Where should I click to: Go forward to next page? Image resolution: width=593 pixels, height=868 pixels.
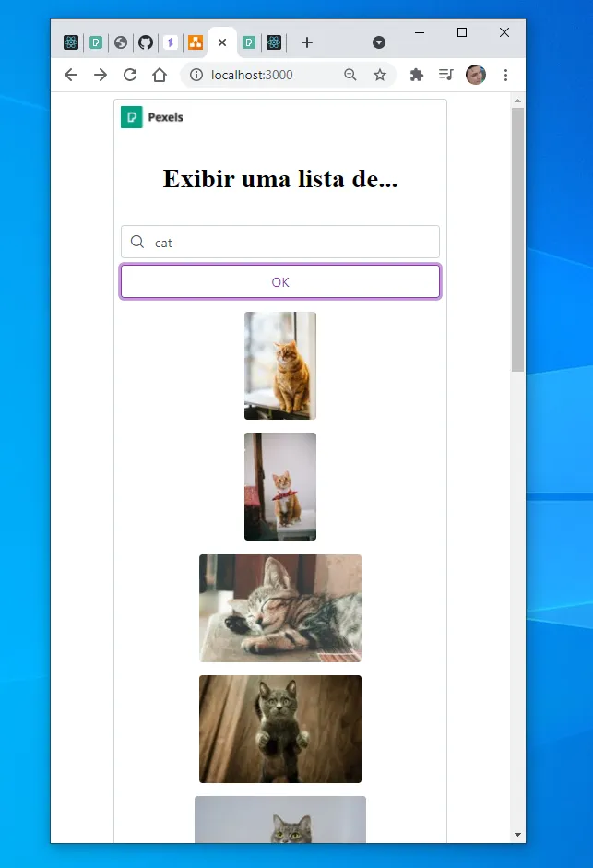pos(101,75)
